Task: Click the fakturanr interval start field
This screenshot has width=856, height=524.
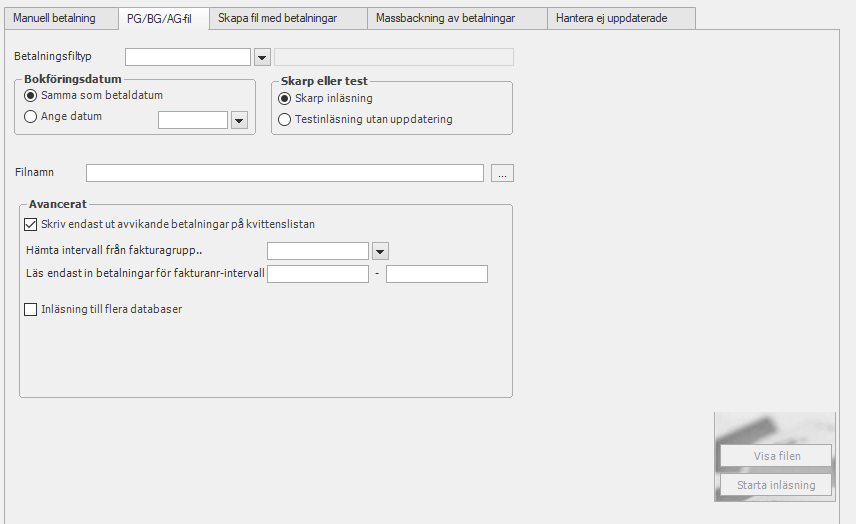Action: [318, 274]
